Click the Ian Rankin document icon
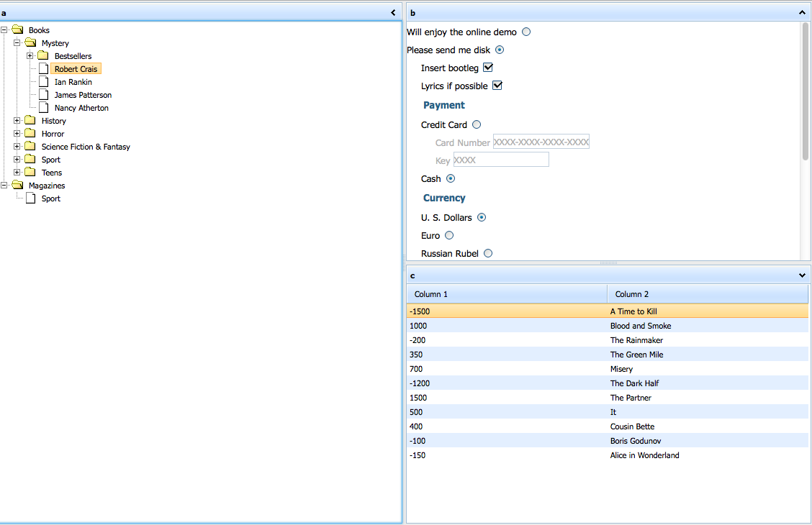The image size is (812, 525). [43, 82]
